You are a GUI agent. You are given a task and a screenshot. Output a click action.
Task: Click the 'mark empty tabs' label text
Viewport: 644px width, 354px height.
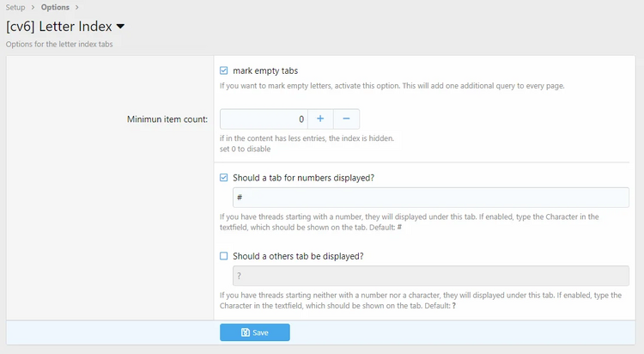265,70
